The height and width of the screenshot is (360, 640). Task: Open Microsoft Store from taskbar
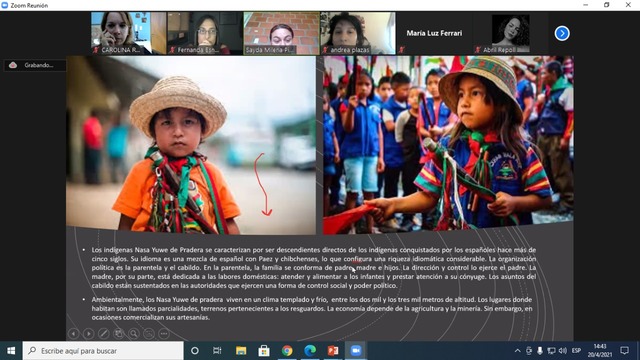point(264,351)
